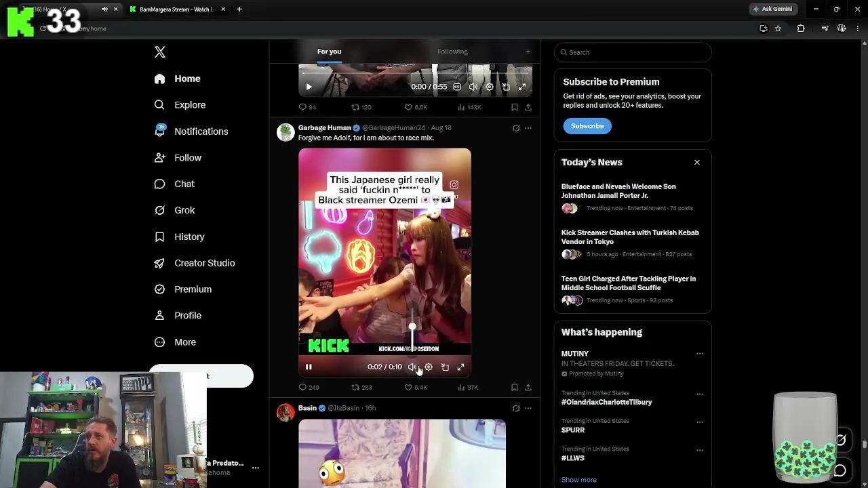The width and height of the screenshot is (868, 488).
Task: Open Grok actions on Garbage Human post
Action: 516,127
